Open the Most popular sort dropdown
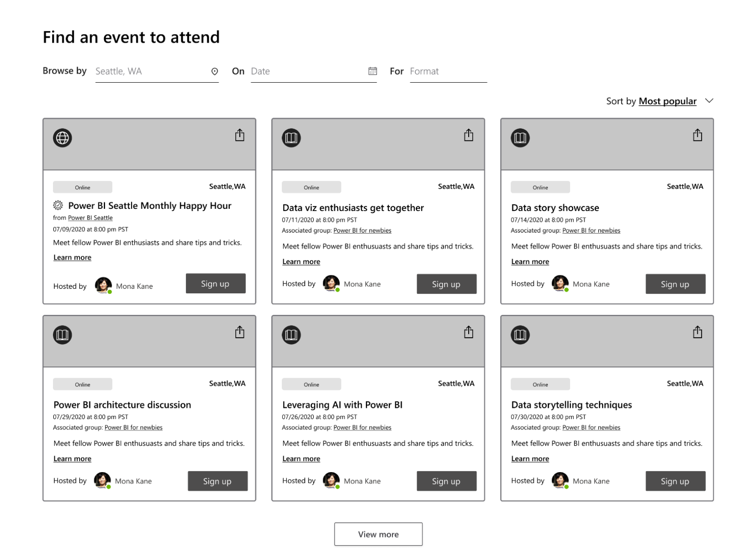This screenshot has height=557, width=756. tap(667, 101)
